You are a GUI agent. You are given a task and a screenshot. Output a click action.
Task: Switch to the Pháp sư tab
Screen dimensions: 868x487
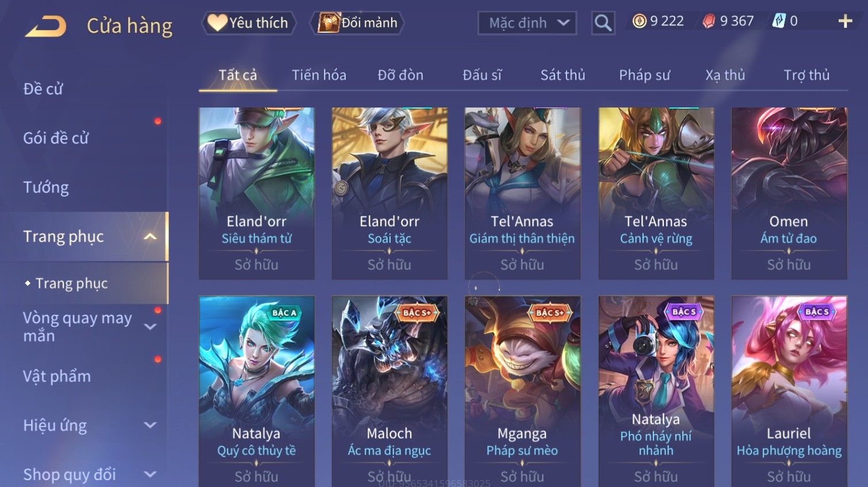click(x=644, y=75)
